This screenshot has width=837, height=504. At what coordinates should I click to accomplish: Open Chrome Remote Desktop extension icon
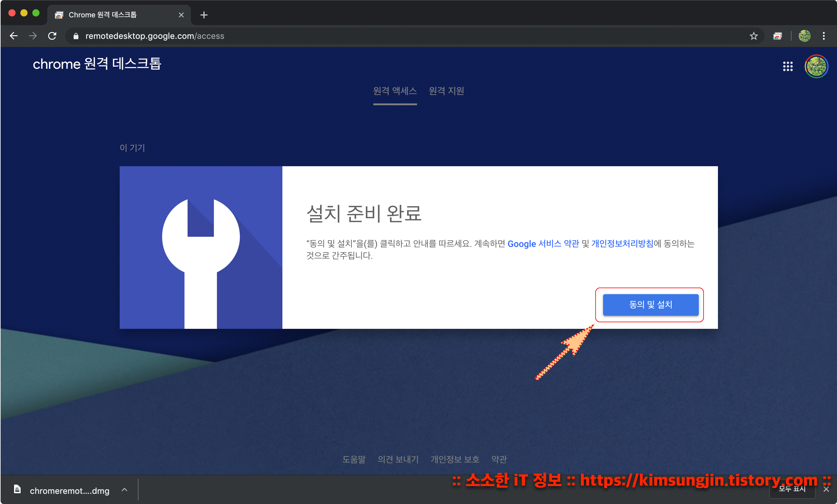(777, 36)
